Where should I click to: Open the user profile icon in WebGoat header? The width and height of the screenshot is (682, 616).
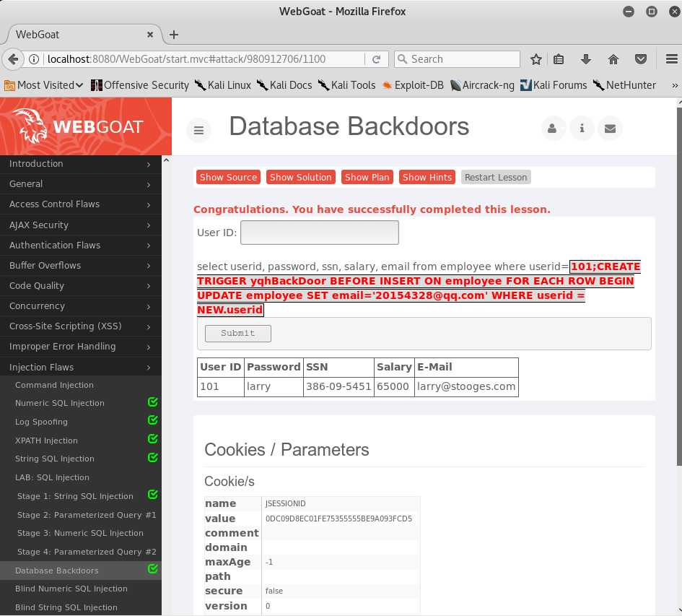coord(552,129)
